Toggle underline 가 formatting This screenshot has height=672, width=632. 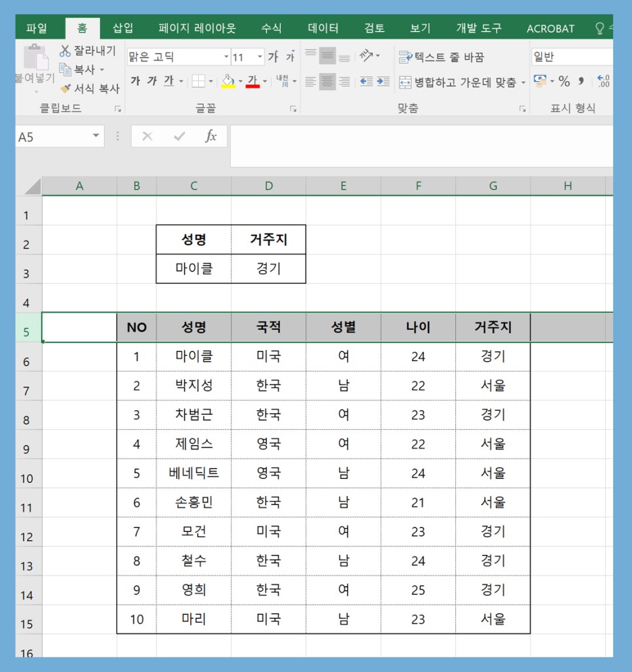tap(169, 80)
